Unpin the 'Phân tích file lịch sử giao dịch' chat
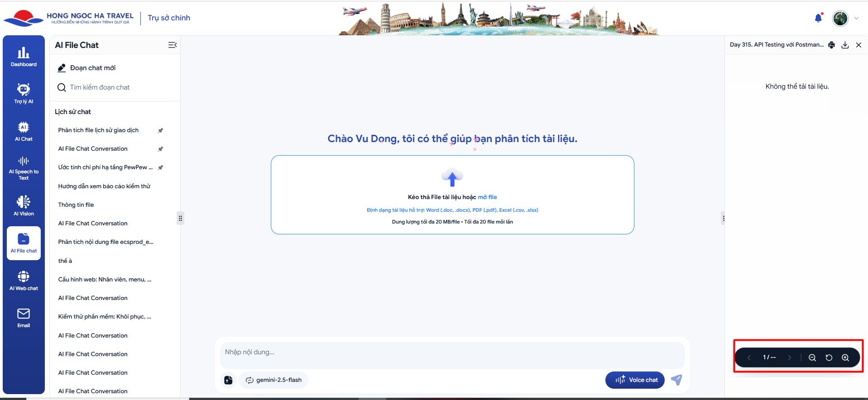Viewport: 868px width, 400px height. pyautogui.click(x=160, y=130)
